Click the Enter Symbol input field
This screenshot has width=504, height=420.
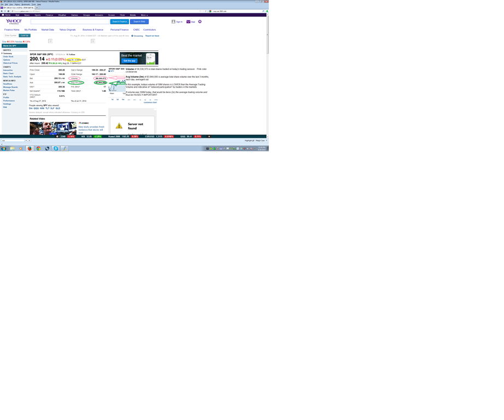click(x=10, y=36)
